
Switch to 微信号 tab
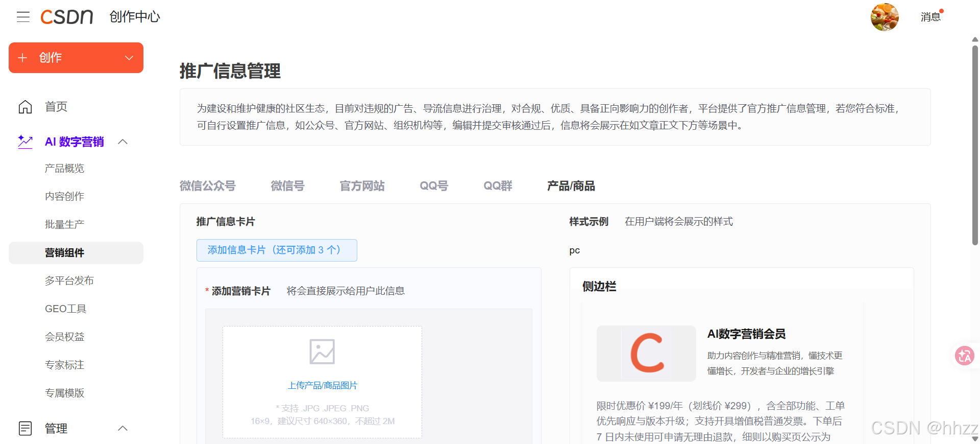click(x=287, y=186)
